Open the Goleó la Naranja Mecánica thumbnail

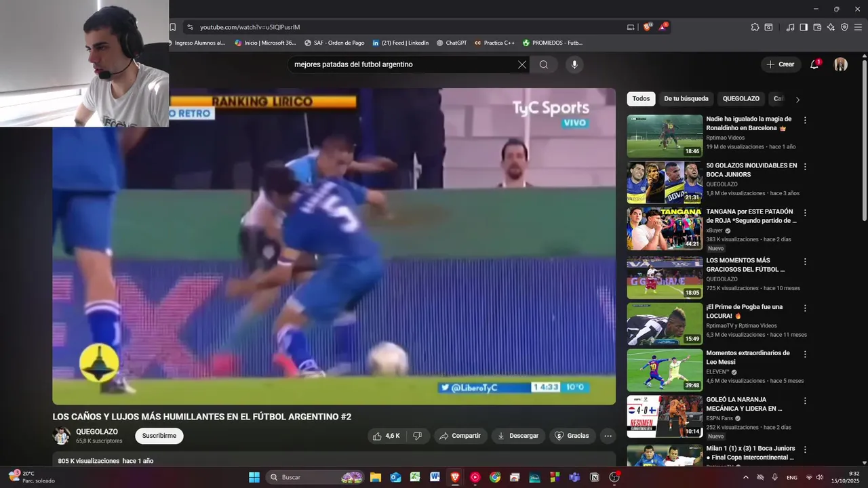click(665, 417)
